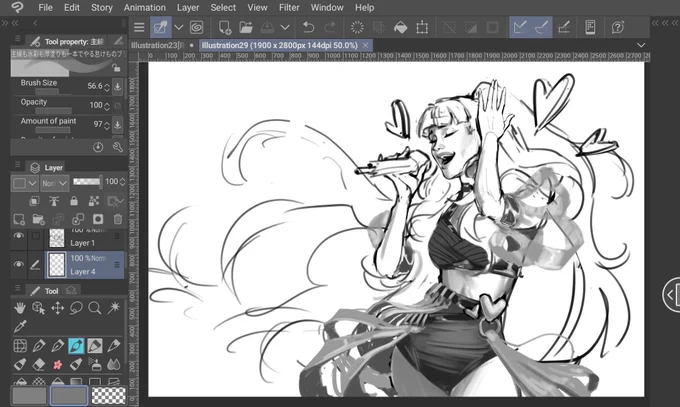Select the Zoom magnifier tool
The height and width of the screenshot is (407, 680).
95,308
